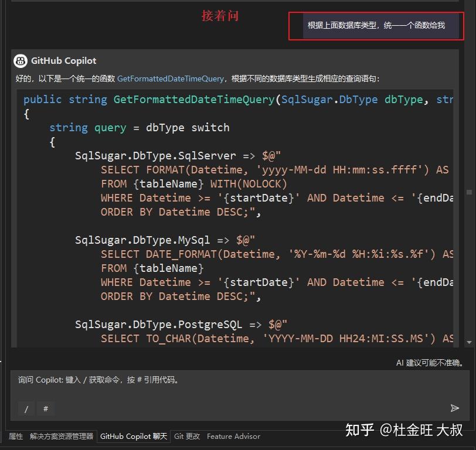The width and height of the screenshot is (476, 450).
Task: Switch to the 属性 panel tab
Action: pos(15,436)
